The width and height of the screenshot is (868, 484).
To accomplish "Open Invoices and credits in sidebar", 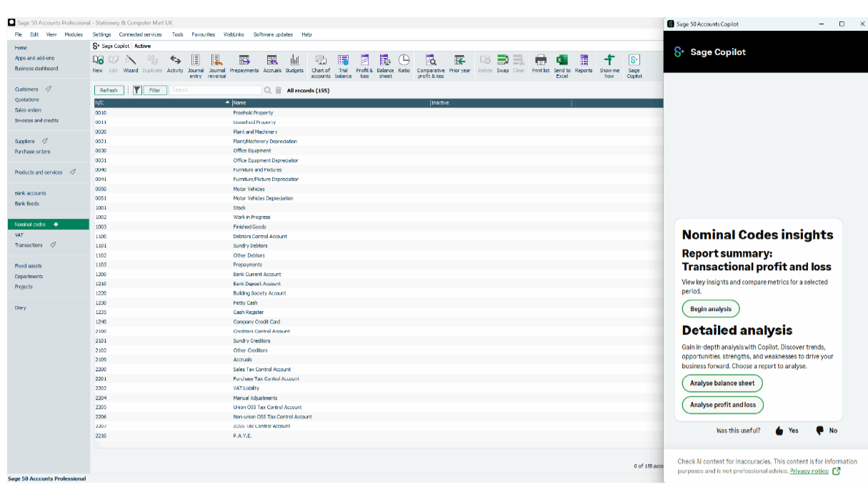I will coord(36,121).
